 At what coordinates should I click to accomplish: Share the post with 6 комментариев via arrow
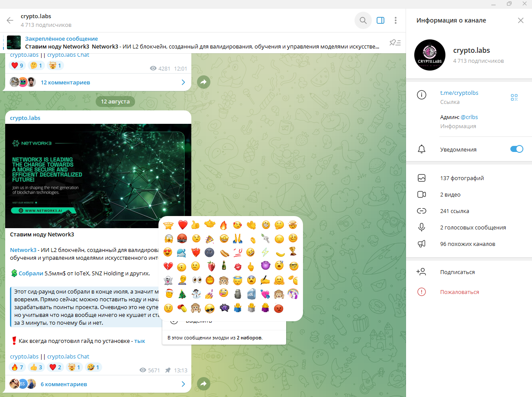coord(204,384)
